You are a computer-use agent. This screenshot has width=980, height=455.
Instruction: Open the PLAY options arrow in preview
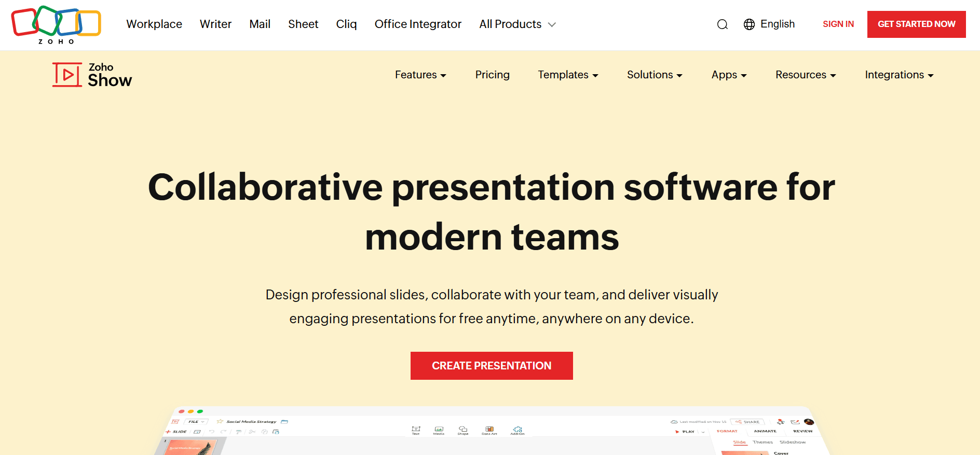click(703, 432)
